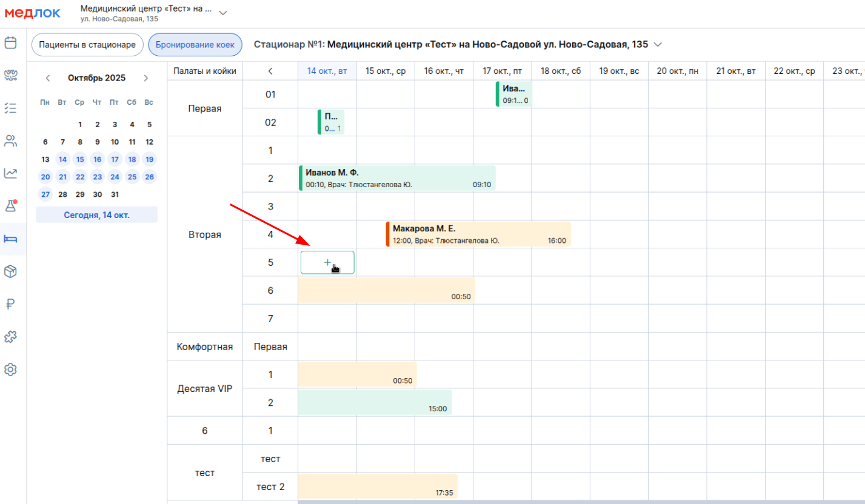Switch to Пациенты в стационаре tab
The height and width of the screenshot is (504, 865).
tap(87, 45)
